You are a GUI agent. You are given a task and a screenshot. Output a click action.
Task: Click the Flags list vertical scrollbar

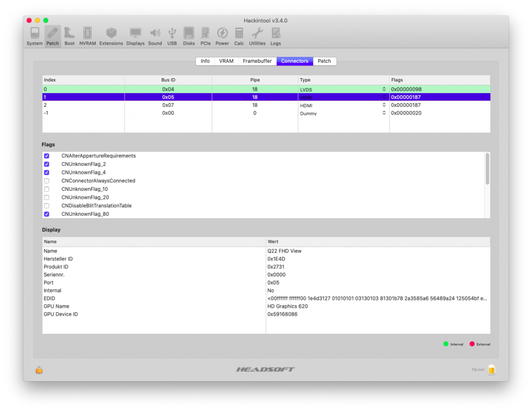(487, 169)
